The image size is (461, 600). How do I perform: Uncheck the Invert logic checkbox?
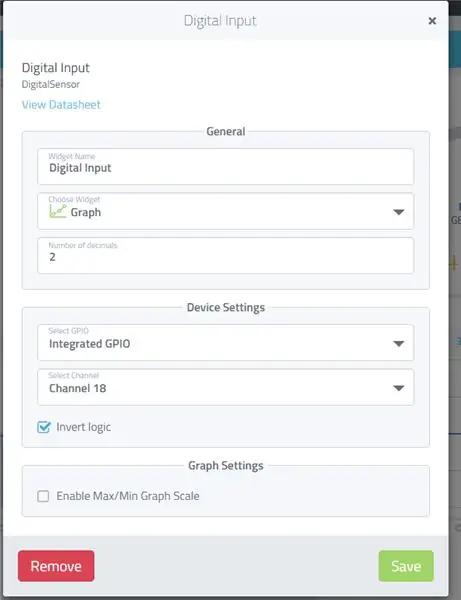(x=44, y=427)
